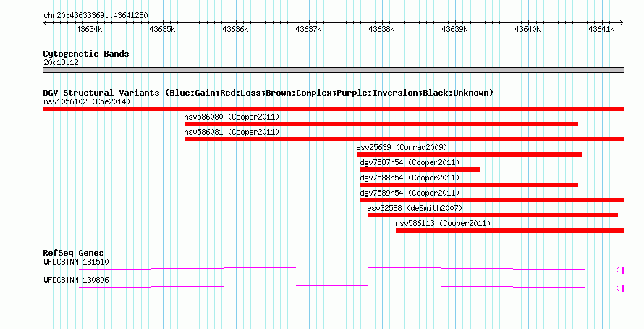The image size is (644, 329).
Task: Click the esv25639 (Conrad2009) label
Action: pyautogui.click(x=402, y=147)
